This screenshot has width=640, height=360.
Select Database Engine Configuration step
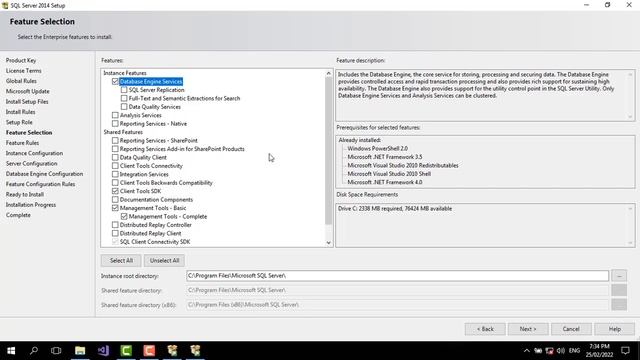pyautogui.click(x=44, y=174)
